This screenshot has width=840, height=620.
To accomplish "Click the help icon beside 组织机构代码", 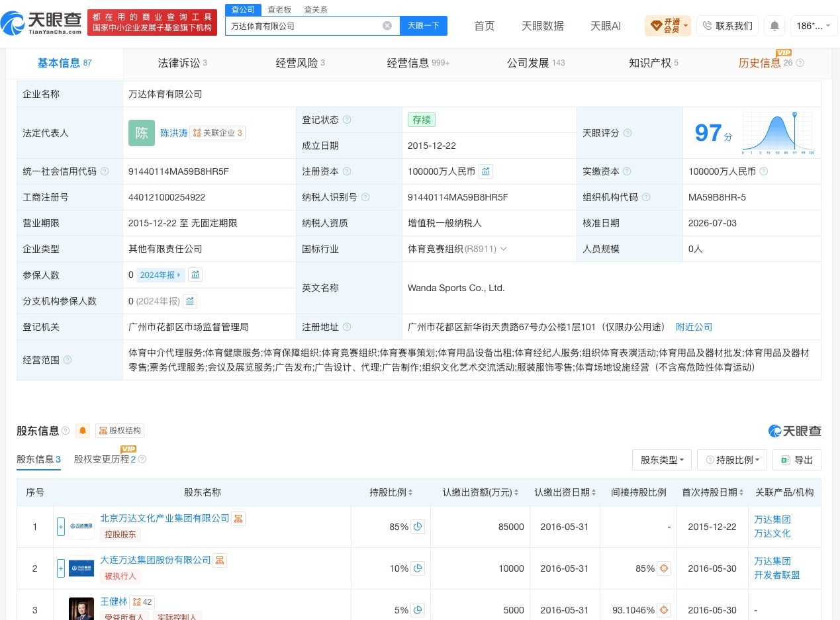I will 646,197.
